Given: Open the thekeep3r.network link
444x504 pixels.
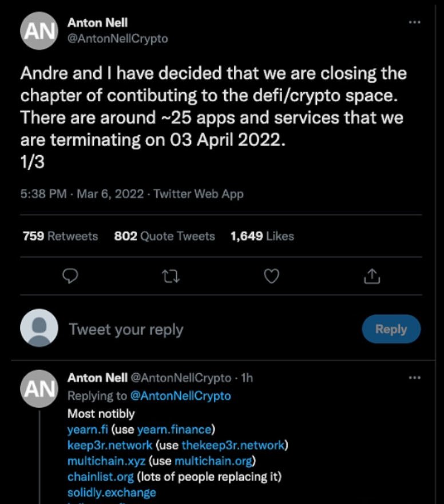Looking at the screenshot, I should 233,445.
